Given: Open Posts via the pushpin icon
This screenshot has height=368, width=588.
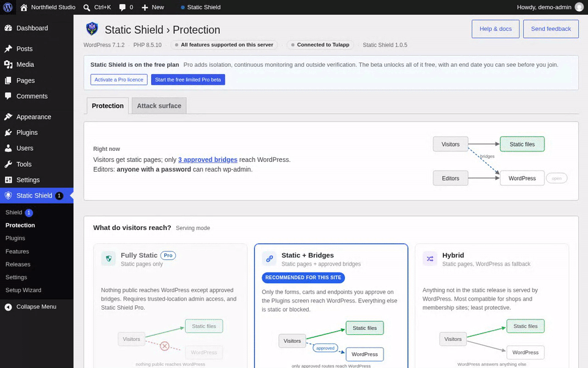Looking at the screenshot, I should 8,49.
